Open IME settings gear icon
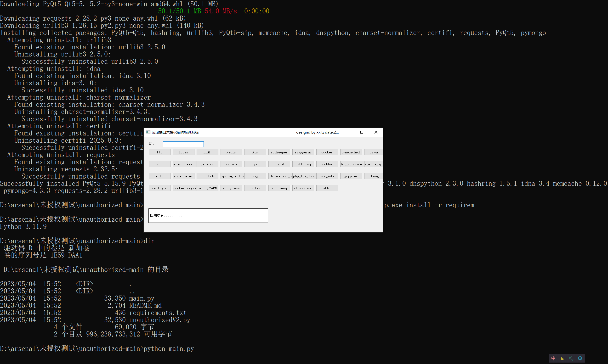Viewport: 608px width, 364px height. 580,358
